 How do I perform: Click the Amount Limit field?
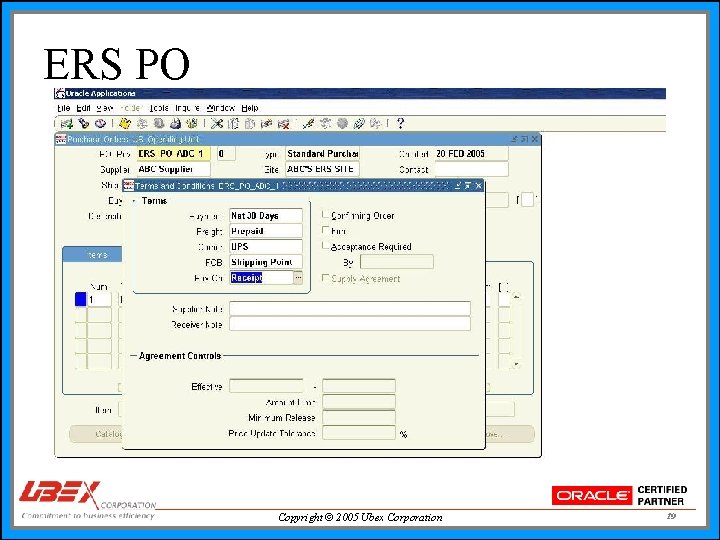[x=359, y=402]
